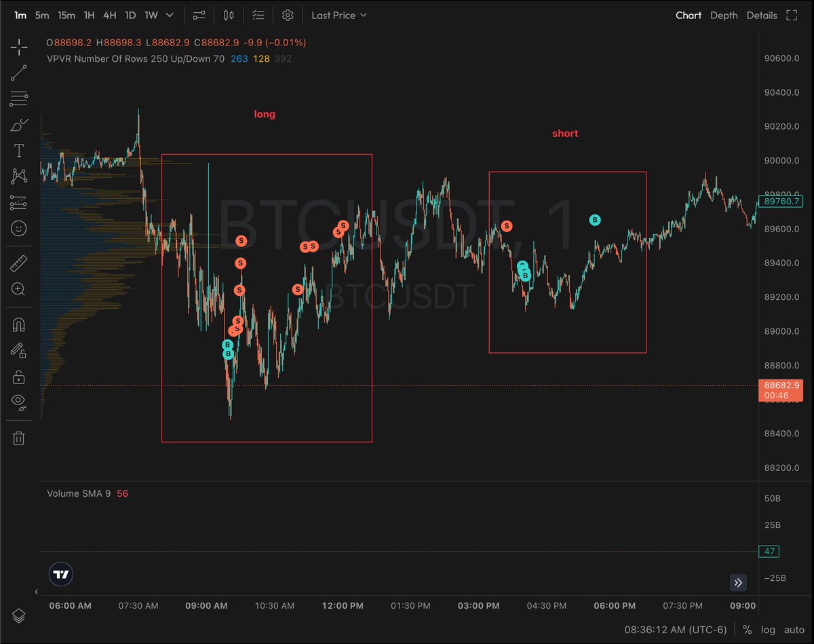The width and height of the screenshot is (814, 644).
Task: Select the 1H timeframe
Action: 89,15
